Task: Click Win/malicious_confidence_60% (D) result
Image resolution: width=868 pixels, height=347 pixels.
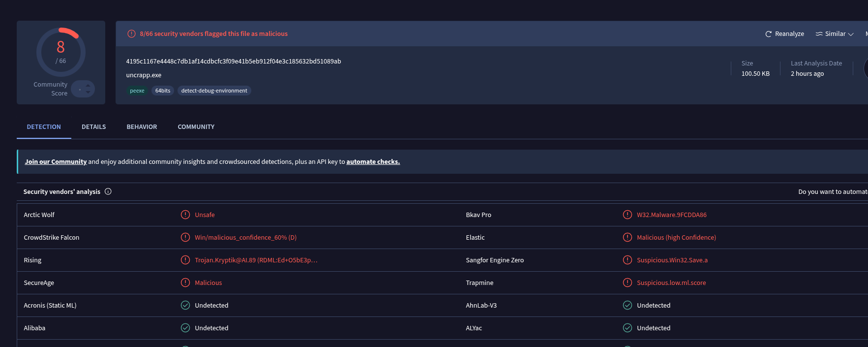Action: click(x=245, y=238)
